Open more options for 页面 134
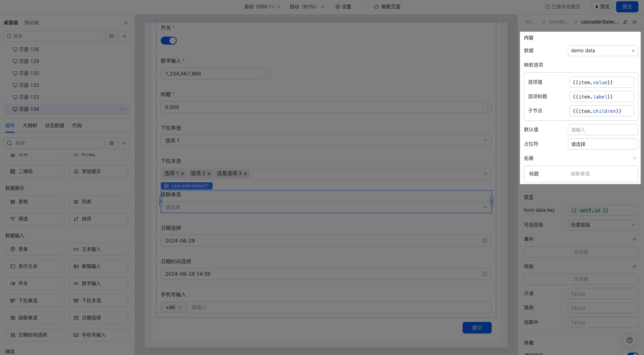Image resolution: width=644 pixels, height=355 pixels. [123, 109]
